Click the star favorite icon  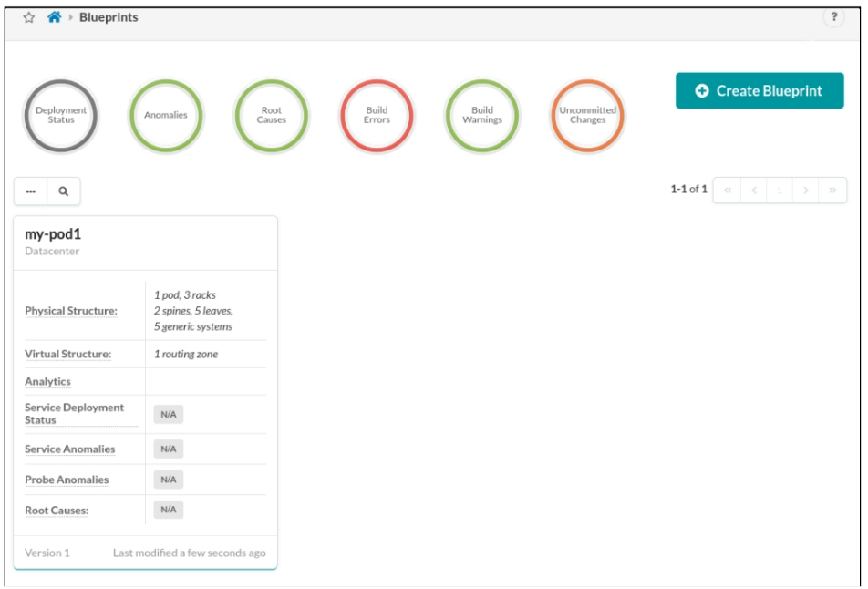coord(28,17)
